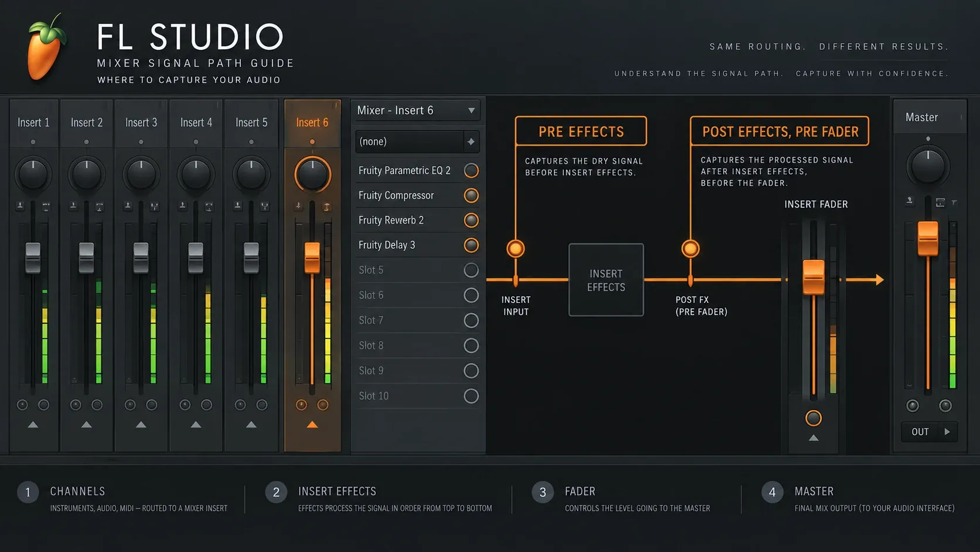Click the right round button at Insert 5 bottom

coord(262,405)
